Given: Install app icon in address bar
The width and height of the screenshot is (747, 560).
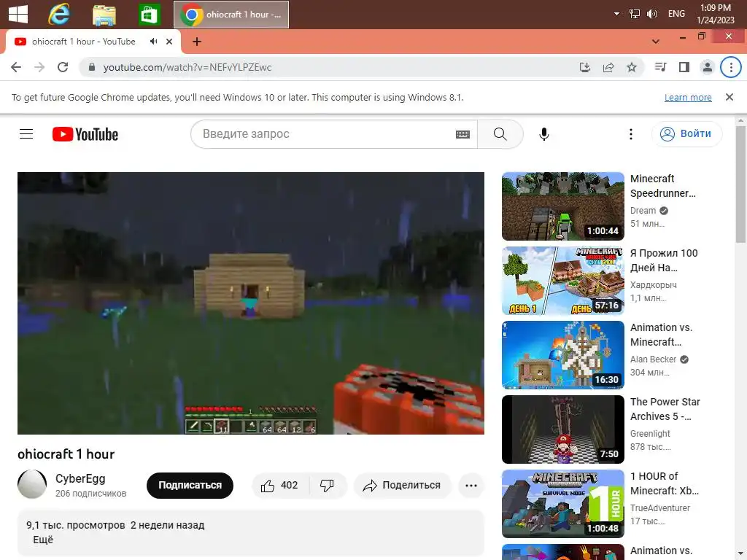Looking at the screenshot, I should [585, 67].
